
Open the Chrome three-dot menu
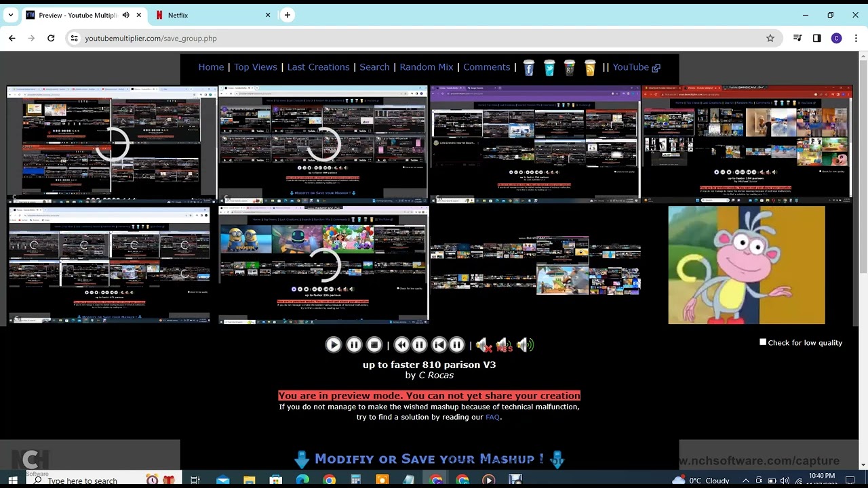click(x=856, y=39)
